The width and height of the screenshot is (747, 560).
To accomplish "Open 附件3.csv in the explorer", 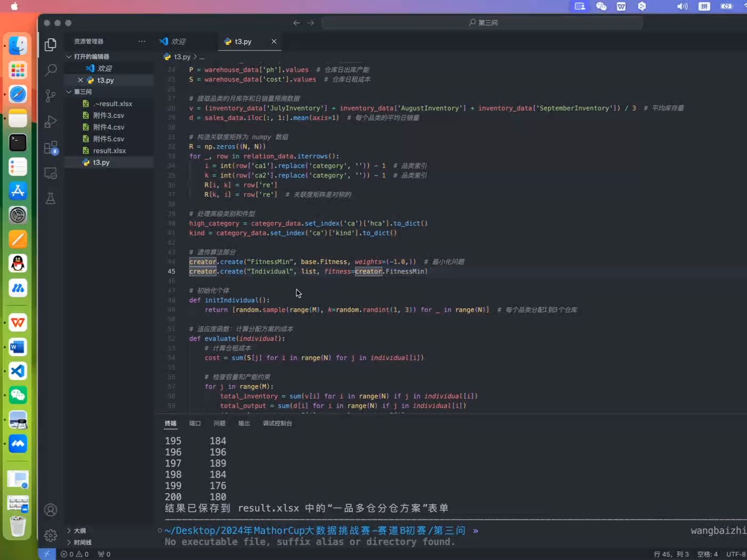I will click(108, 115).
